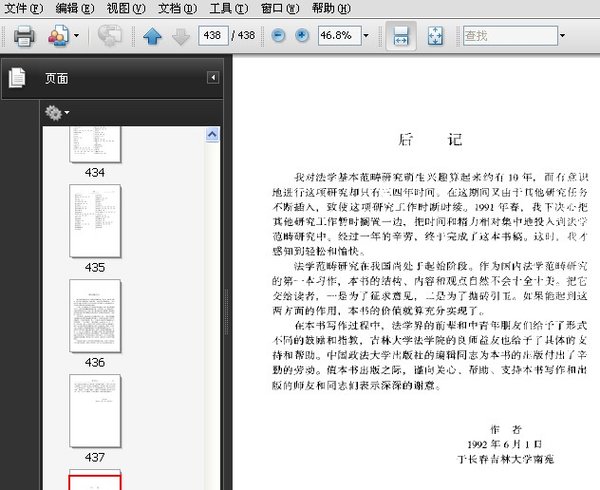Click the page number input field
Screen dimensions: 600x490
[212, 37]
